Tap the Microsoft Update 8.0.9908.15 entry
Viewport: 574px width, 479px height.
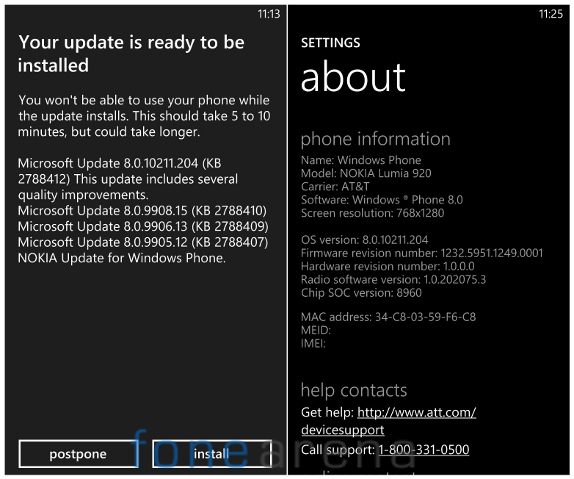[142, 211]
